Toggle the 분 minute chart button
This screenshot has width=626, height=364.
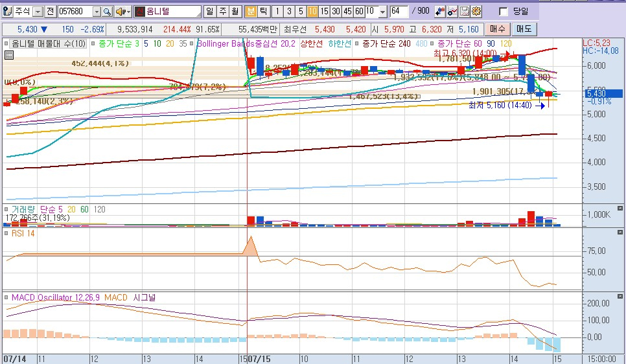tap(250, 12)
